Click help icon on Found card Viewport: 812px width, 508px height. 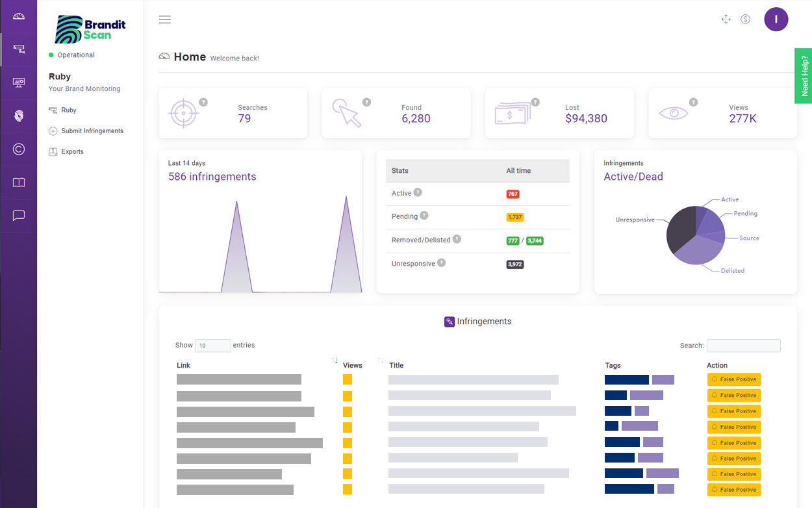point(366,102)
